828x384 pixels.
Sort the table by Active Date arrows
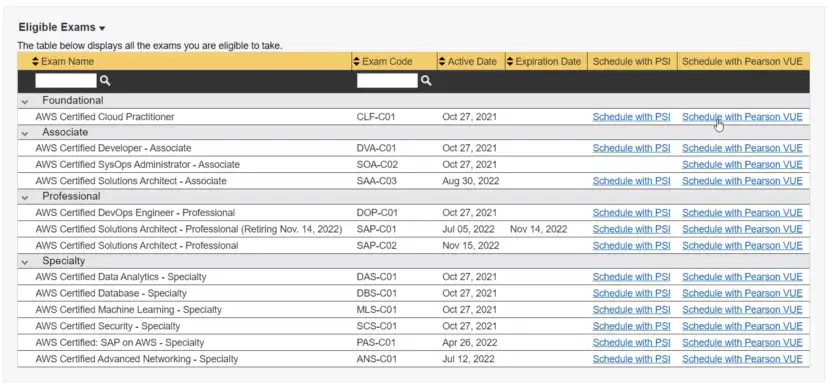tap(442, 61)
